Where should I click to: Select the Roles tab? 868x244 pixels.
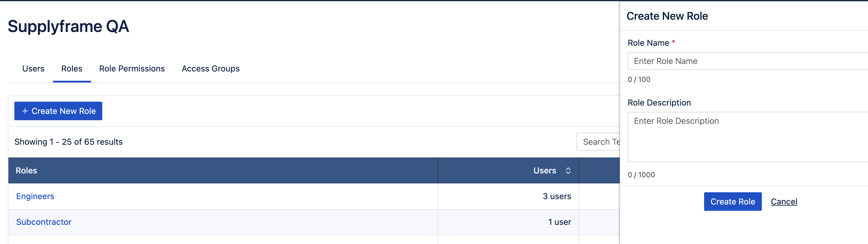(x=72, y=69)
